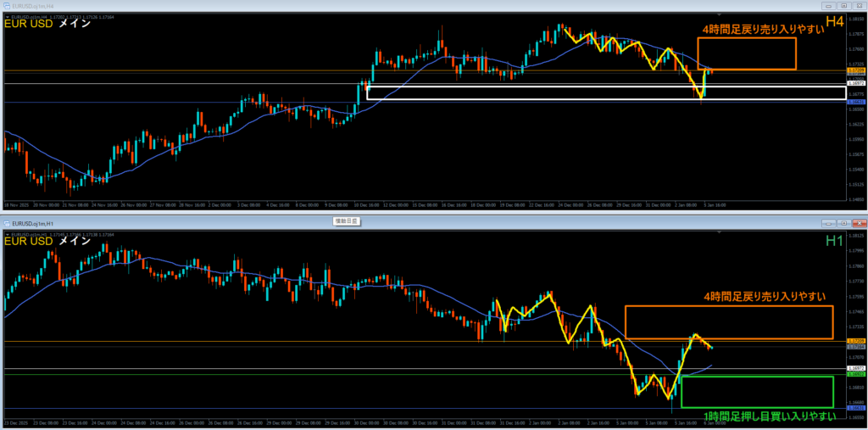Viewport: 868px width, 430px height.
Task: Click the blue 1.16631 price tag on H1 axis
Action: pos(857,408)
